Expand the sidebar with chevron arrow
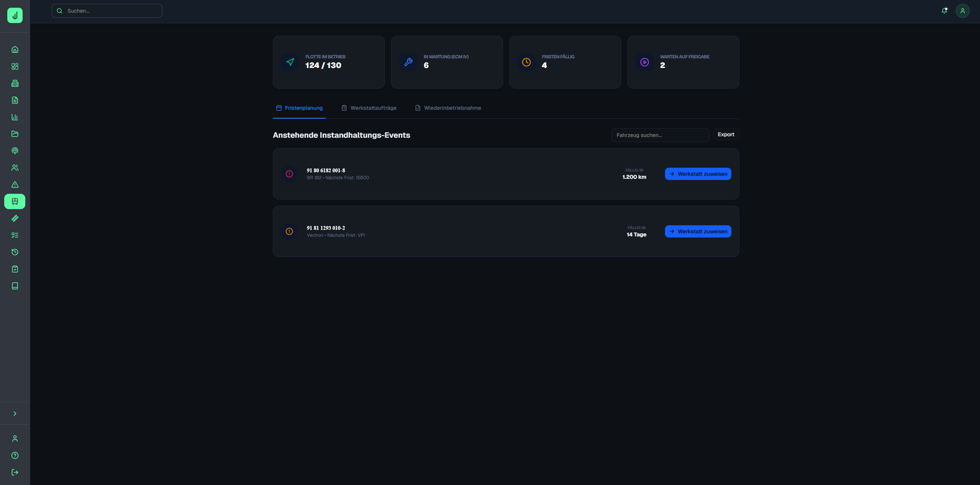Screen dimensions: 980x485 tap(15, 414)
